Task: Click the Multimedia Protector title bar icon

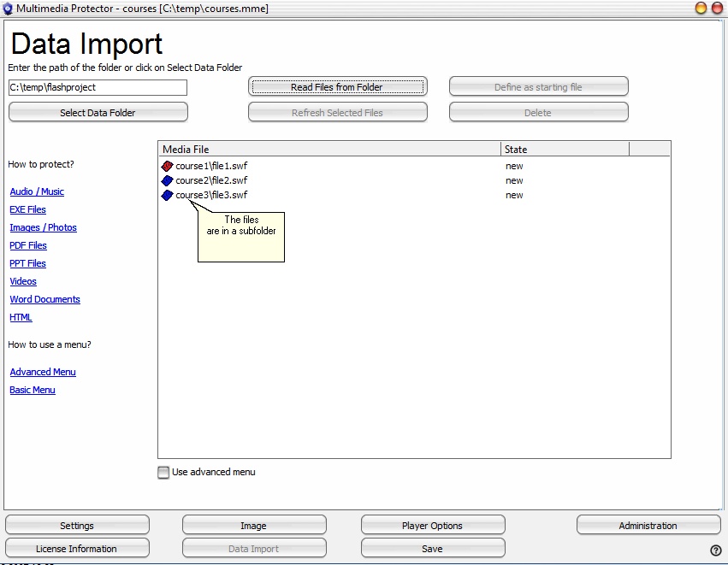Action: point(8,9)
